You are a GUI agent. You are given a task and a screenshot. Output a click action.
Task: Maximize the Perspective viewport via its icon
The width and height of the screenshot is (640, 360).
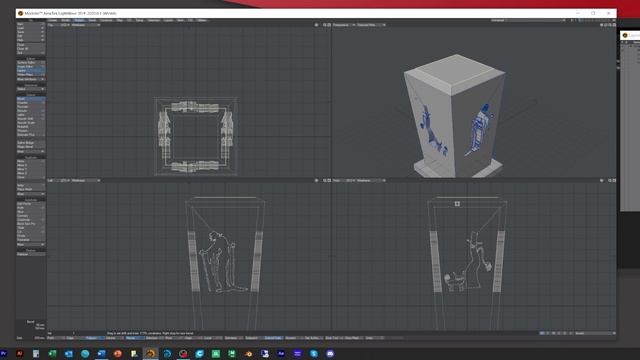(614, 25)
